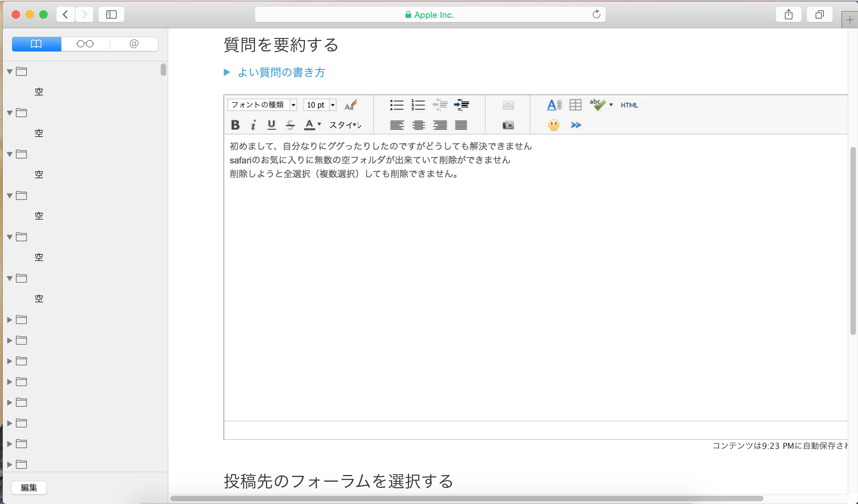
Task: Center align the text
Action: pos(418,125)
